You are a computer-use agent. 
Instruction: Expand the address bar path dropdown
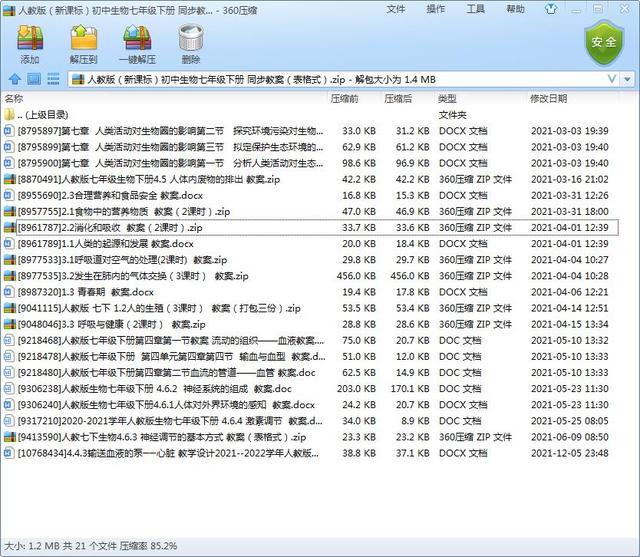coord(611,79)
